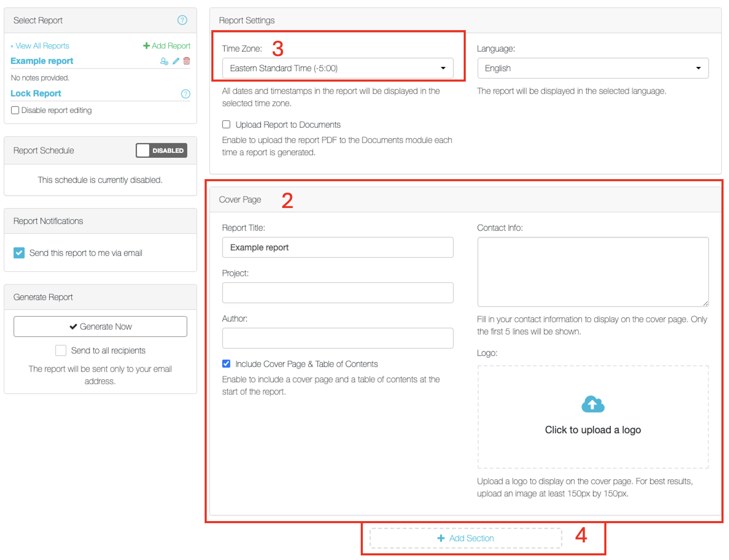Open the Language dropdown
Screen dimensions: 729x560
pyautogui.click(x=593, y=68)
